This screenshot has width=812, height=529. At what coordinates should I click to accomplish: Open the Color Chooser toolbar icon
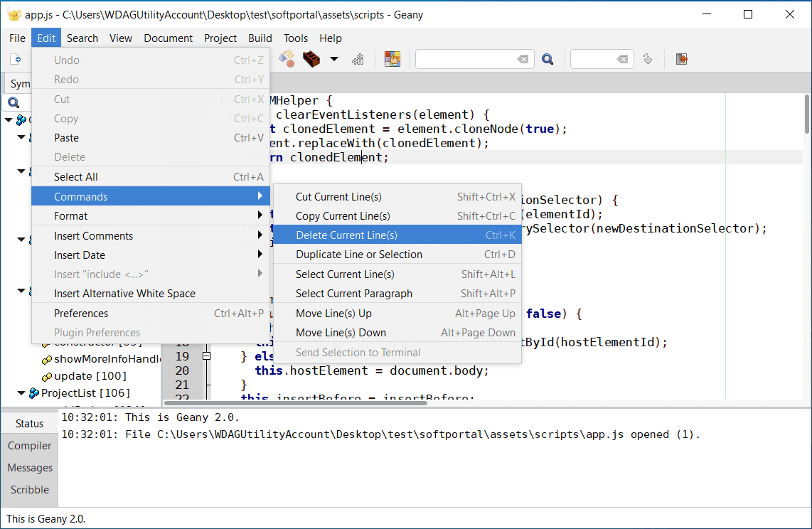392,59
